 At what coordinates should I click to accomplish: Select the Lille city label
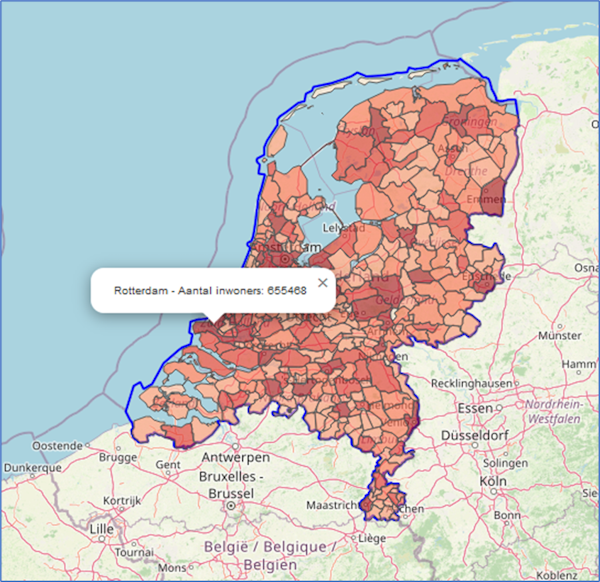[102, 528]
